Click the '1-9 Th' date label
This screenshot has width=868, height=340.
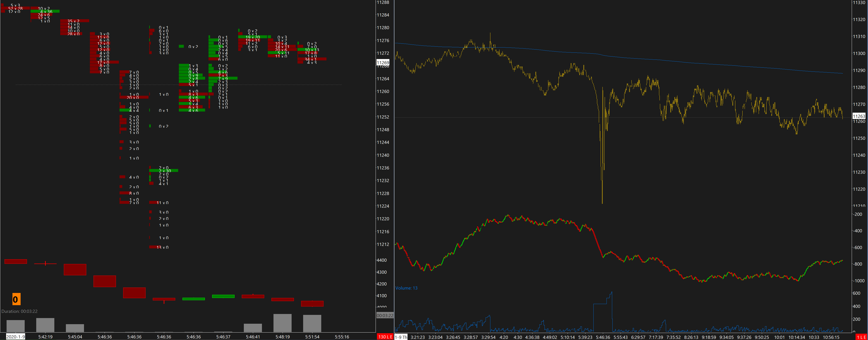(x=401, y=337)
